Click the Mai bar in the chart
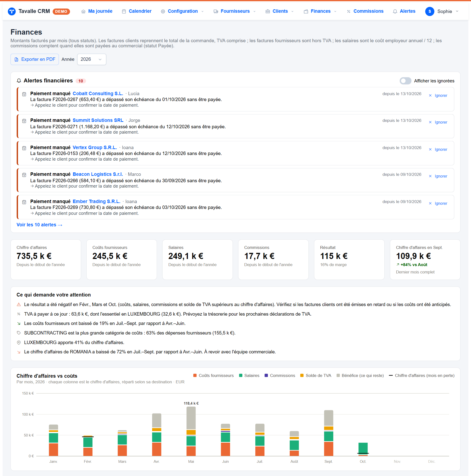Screen dimensions: 471x476 click(191, 431)
